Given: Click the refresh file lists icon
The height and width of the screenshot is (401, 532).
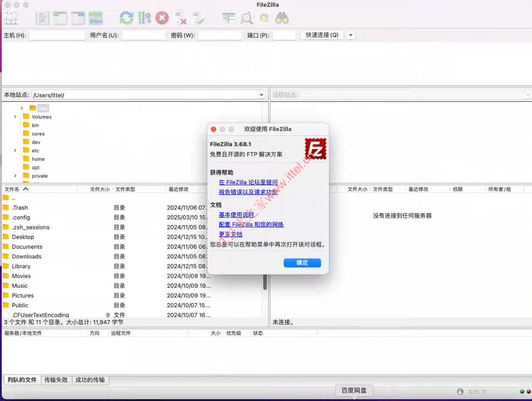Looking at the screenshot, I should [126, 18].
